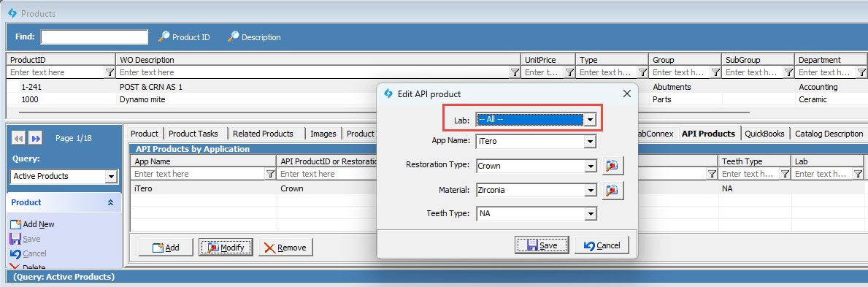Image resolution: width=868 pixels, height=287 pixels.
Task: Click the Type column filter funnel icon
Action: 642,72
